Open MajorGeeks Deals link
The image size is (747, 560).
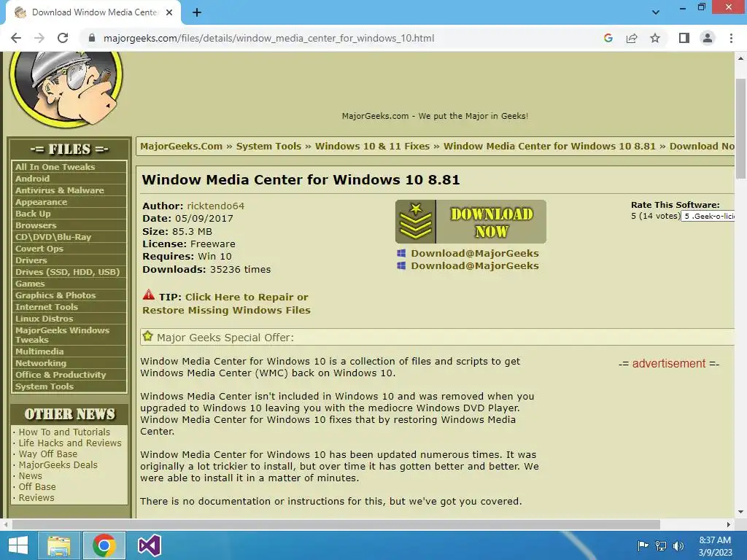pos(58,464)
